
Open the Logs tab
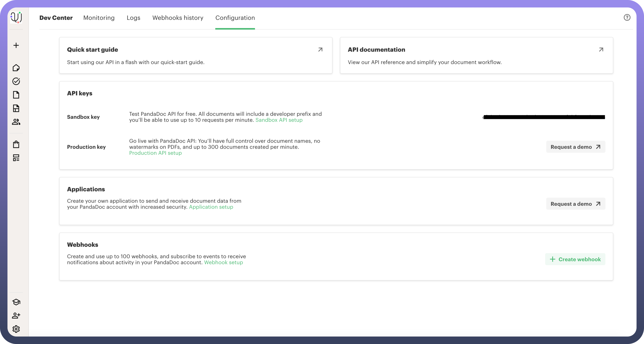point(133,18)
